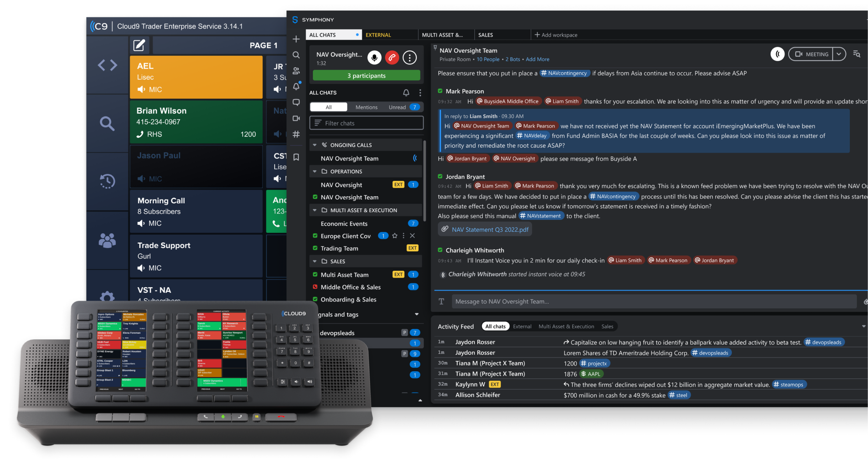The height and width of the screenshot is (463, 868).
Task: Select the SALES workspace tab
Action: coord(486,35)
